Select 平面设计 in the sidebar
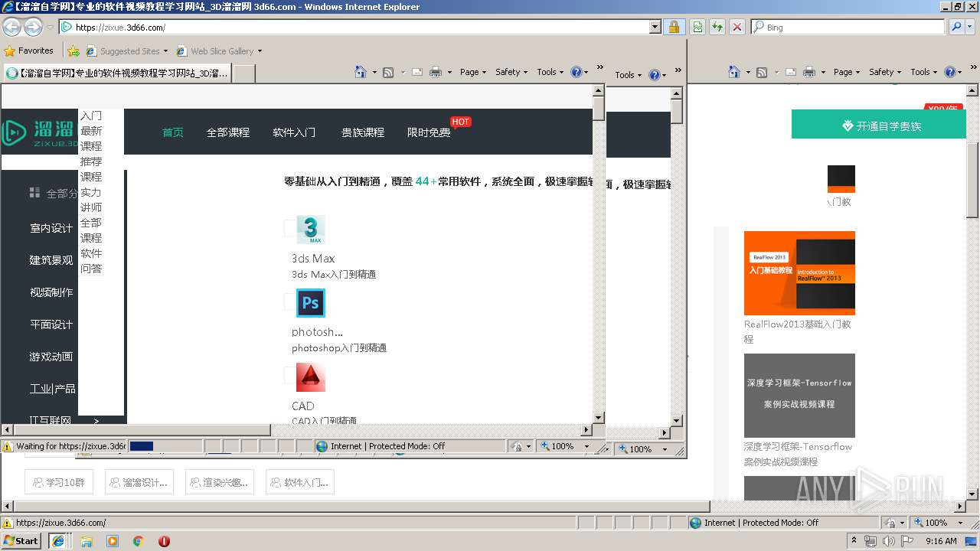The height and width of the screenshot is (551, 980). [x=51, y=324]
